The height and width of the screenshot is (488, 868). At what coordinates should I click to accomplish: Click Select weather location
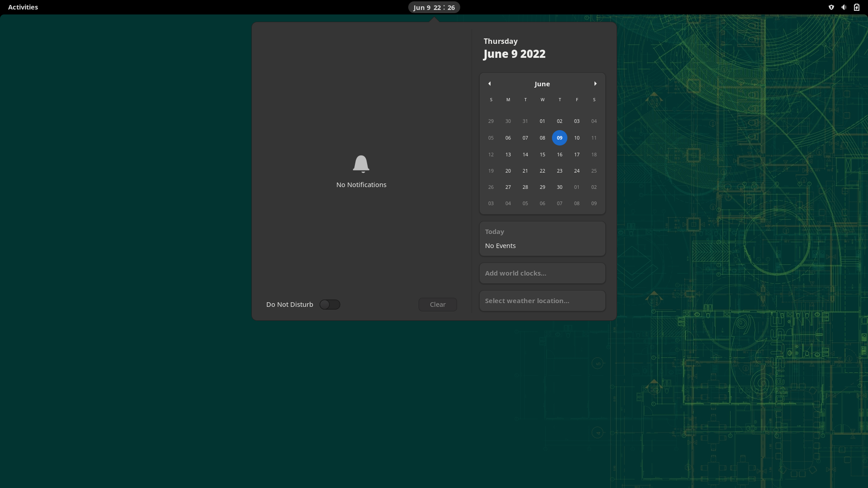click(x=542, y=301)
